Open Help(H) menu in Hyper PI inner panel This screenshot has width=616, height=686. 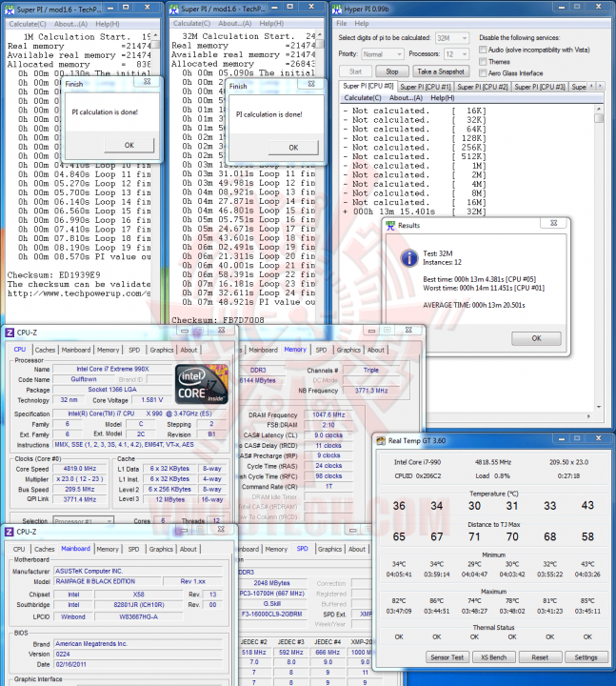tap(443, 97)
